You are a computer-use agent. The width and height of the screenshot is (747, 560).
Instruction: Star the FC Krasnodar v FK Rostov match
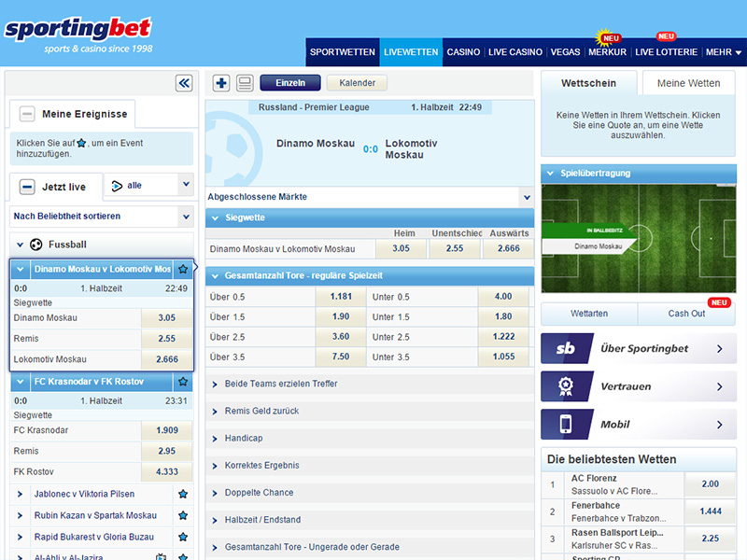[x=183, y=382]
